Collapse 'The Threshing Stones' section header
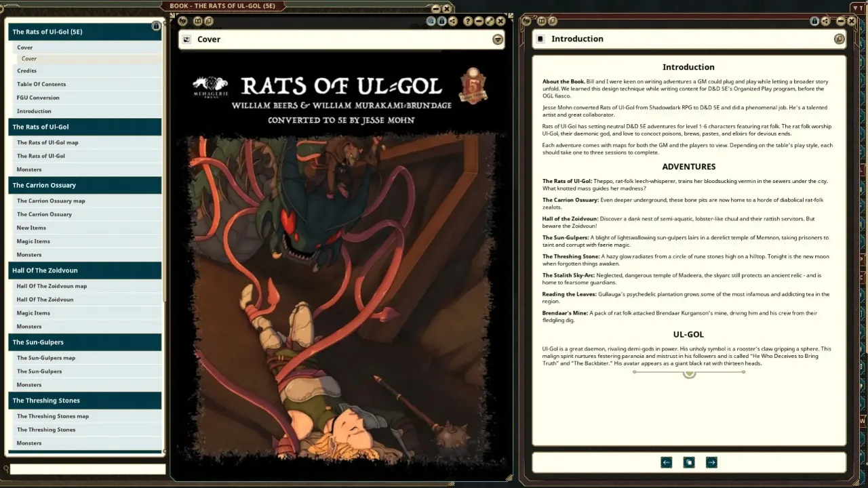Viewport: 868px width, 488px height. (85, 401)
